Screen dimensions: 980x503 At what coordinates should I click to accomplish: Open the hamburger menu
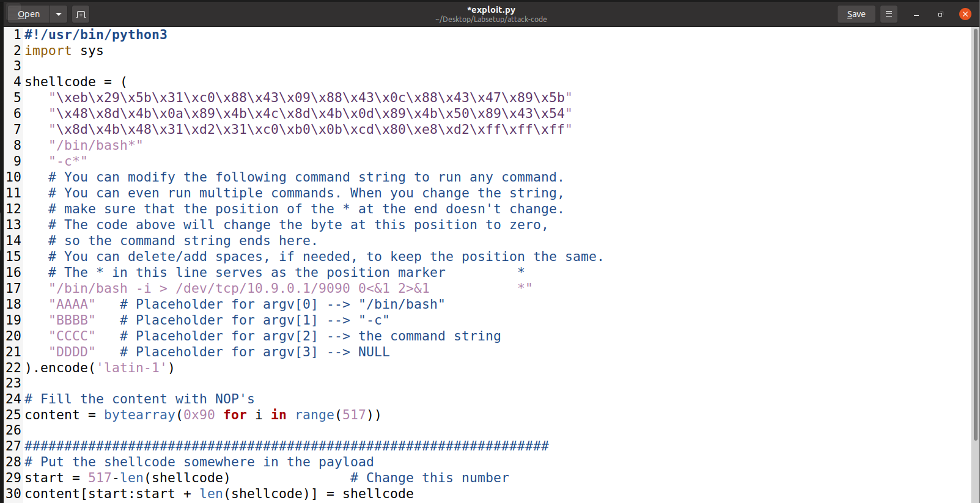click(x=889, y=13)
